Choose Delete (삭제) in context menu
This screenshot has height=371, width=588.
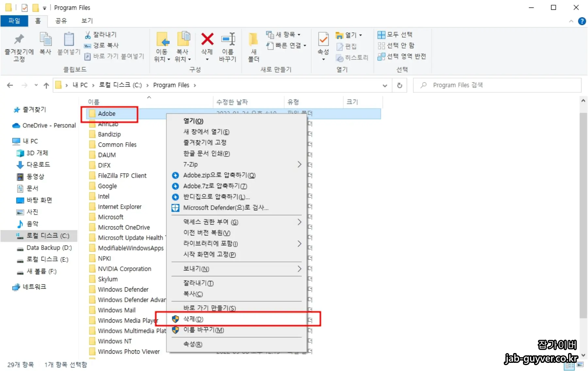click(237, 319)
